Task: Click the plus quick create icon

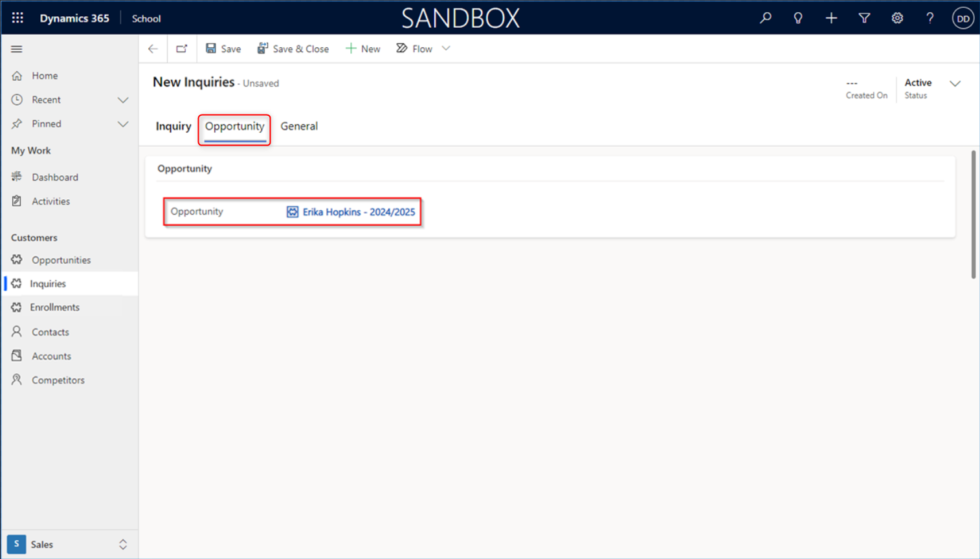Action: [x=831, y=18]
